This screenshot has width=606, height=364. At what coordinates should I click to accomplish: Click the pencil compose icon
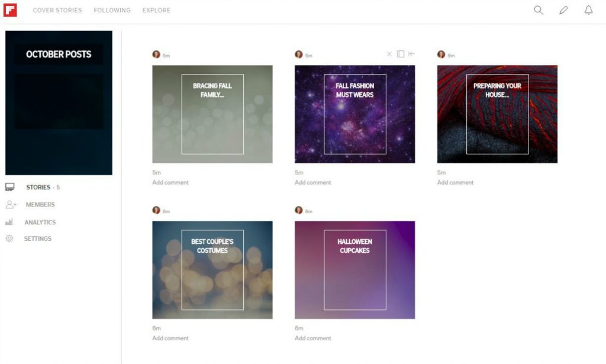[x=563, y=10]
